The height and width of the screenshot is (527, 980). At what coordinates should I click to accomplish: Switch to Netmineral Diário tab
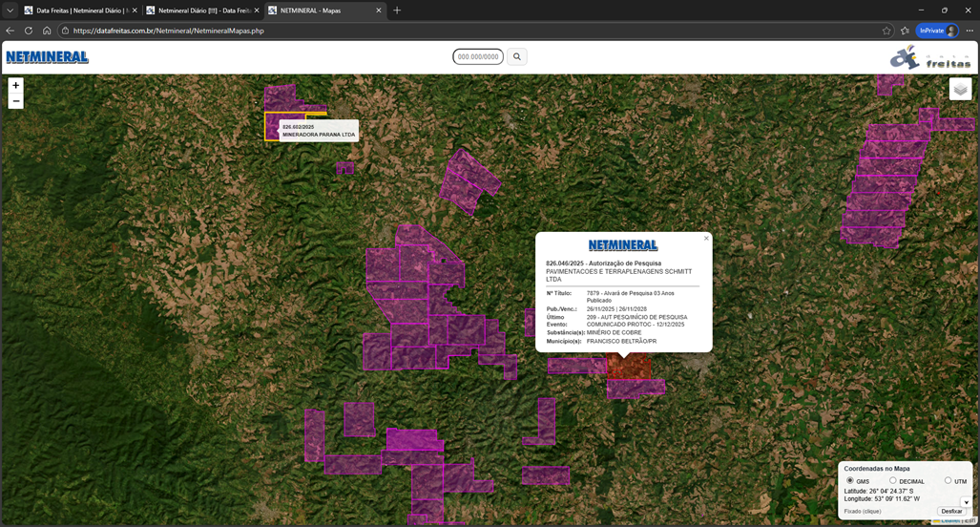tap(196, 11)
